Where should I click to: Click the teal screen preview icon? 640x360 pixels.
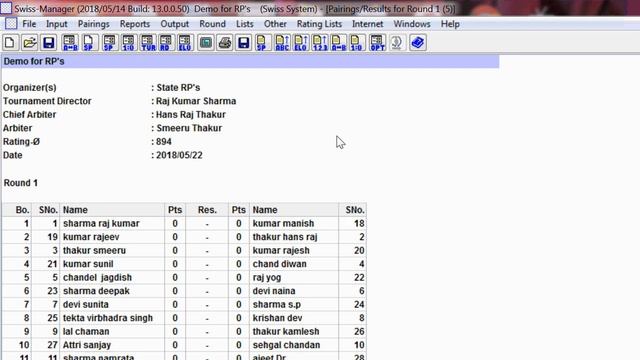(x=206, y=42)
